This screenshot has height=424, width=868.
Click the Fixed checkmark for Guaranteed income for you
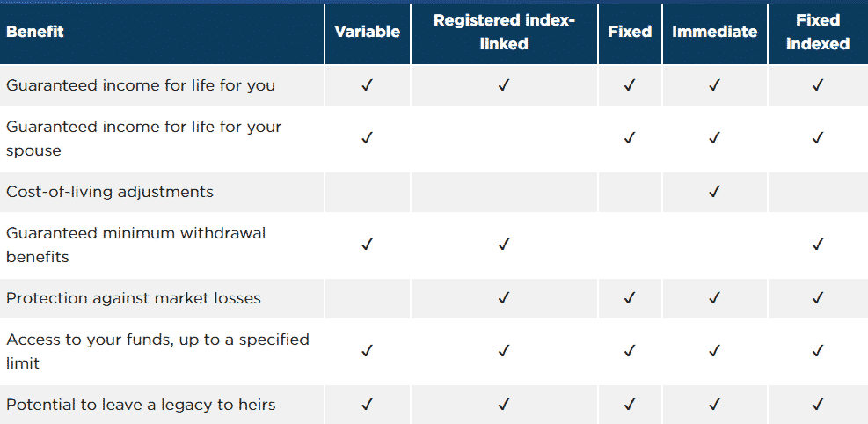pos(630,85)
